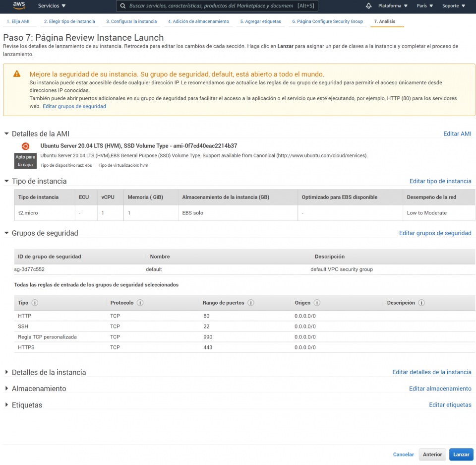Image resolution: width=476 pixels, height=465 pixels.
Task: Open the notifications bell
Action: (x=368, y=6)
